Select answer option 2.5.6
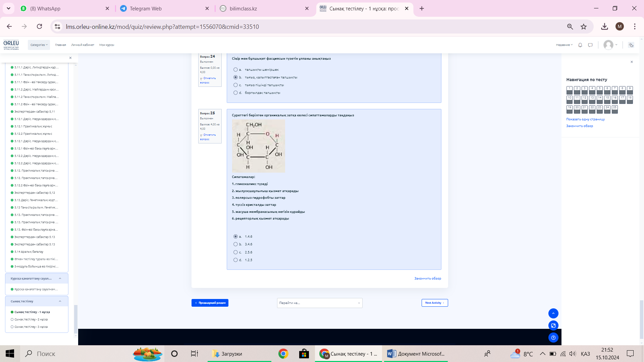The width and height of the screenshot is (644, 362). (235, 252)
